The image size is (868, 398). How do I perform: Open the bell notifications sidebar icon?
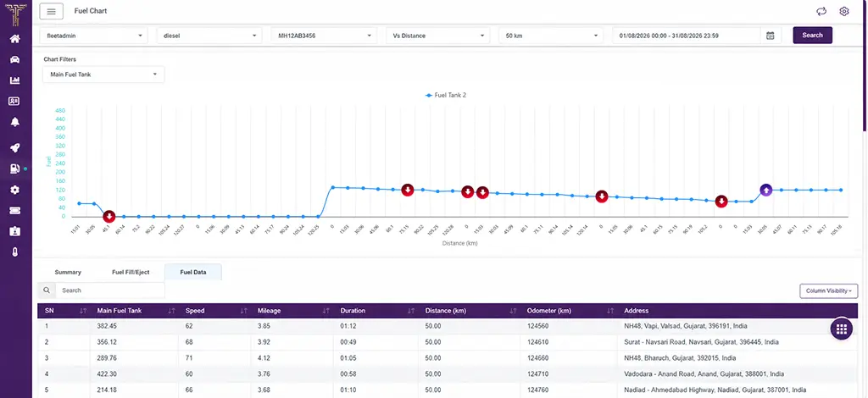[x=15, y=122]
